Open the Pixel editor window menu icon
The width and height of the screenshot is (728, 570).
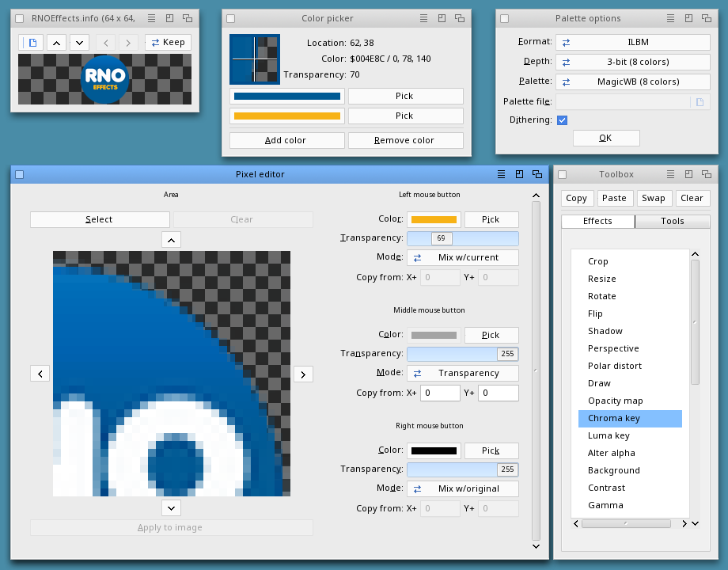[x=501, y=174]
